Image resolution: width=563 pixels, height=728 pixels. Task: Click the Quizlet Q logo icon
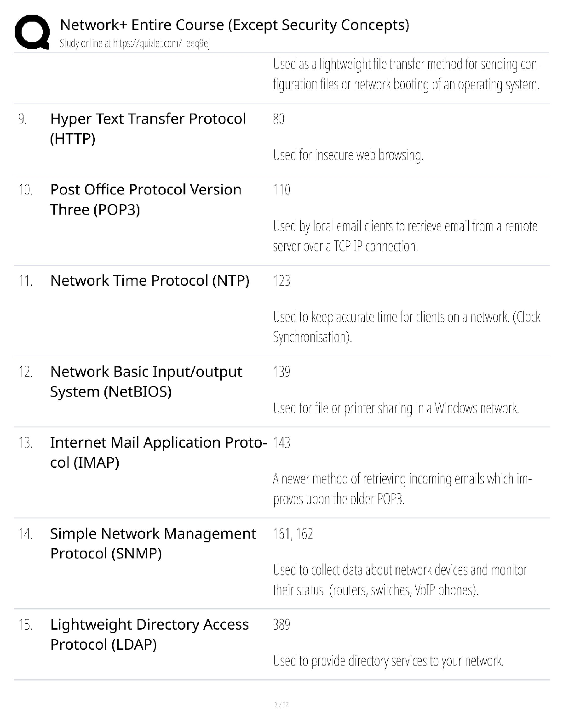[x=32, y=31]
